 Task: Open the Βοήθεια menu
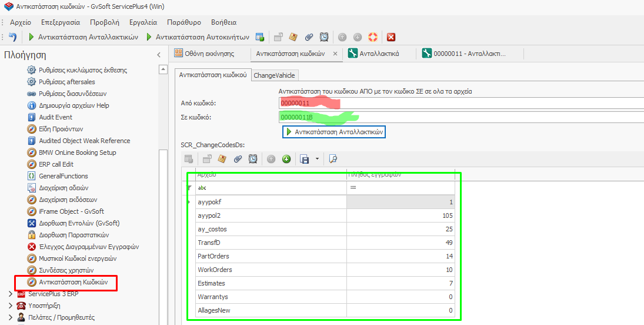coord(224,22)
